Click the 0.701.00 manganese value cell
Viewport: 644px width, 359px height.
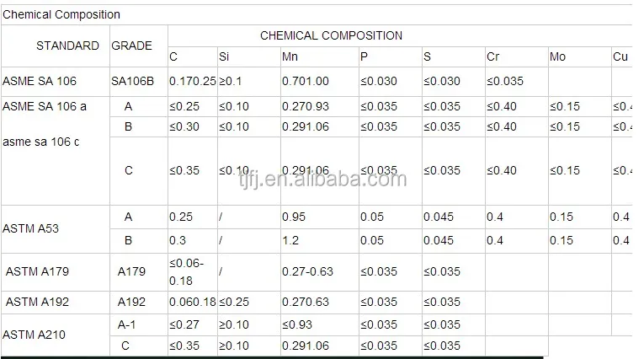point(306,82)
